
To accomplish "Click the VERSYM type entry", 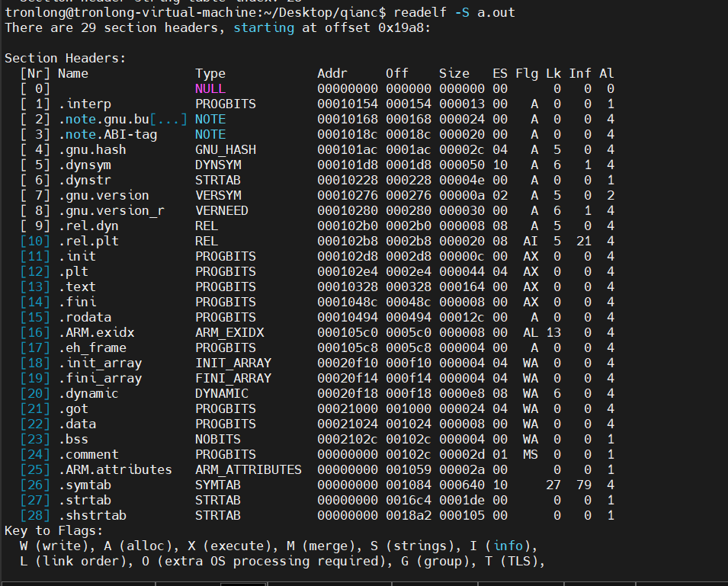I will [x=218, y=195].
